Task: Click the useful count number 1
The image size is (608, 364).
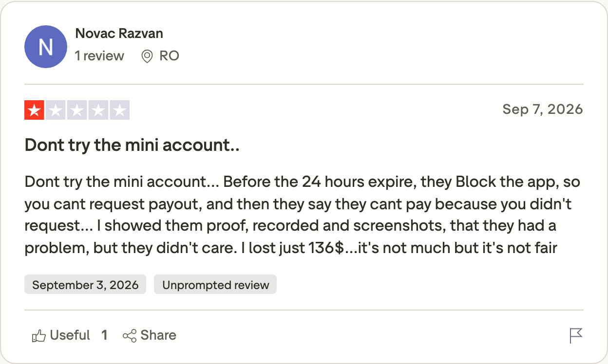Action: tap(104, 335)
